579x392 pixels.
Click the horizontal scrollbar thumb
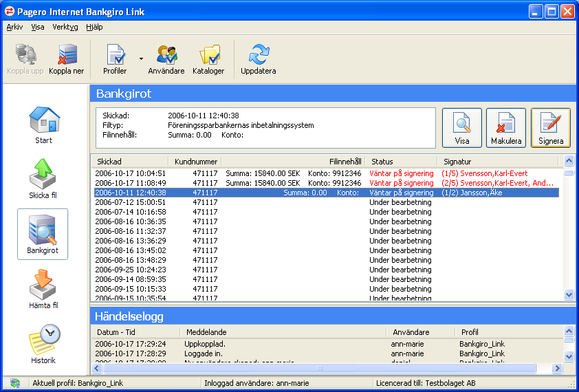point(320,368)
